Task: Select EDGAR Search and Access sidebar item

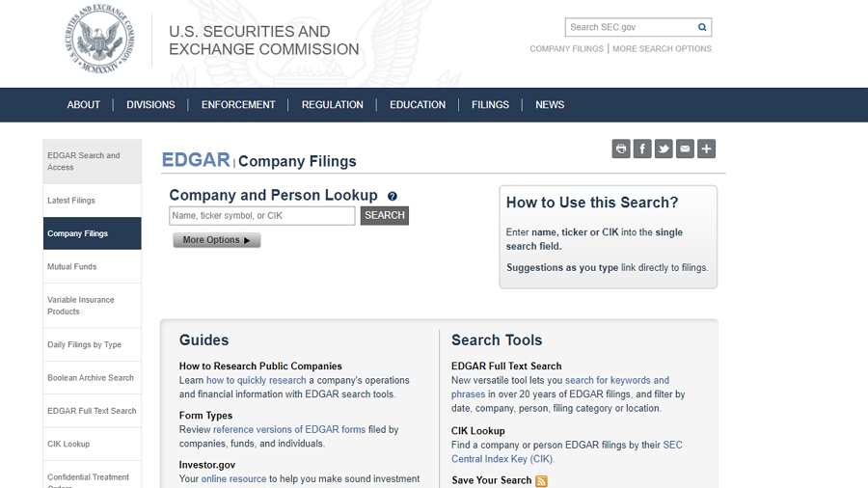Action: (x=92, y=161)
